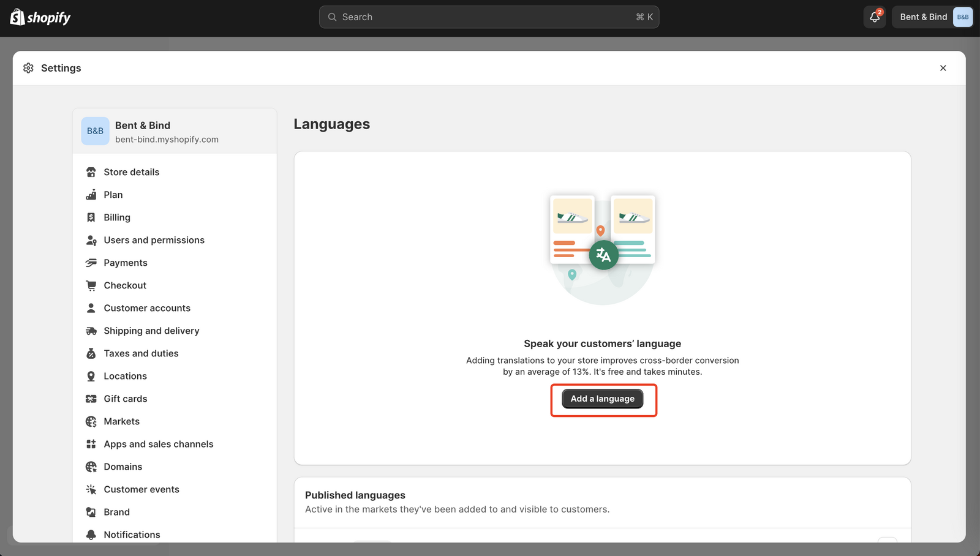980x556 pixels.
Task: Open Customer accounts settings
Action: (147, 308)
